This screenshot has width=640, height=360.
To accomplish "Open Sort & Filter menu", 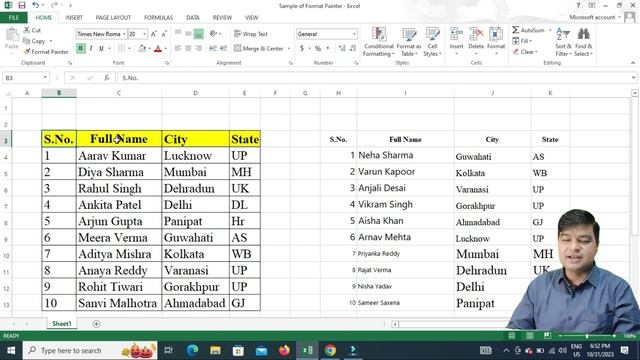I will [x=563, y=42].
